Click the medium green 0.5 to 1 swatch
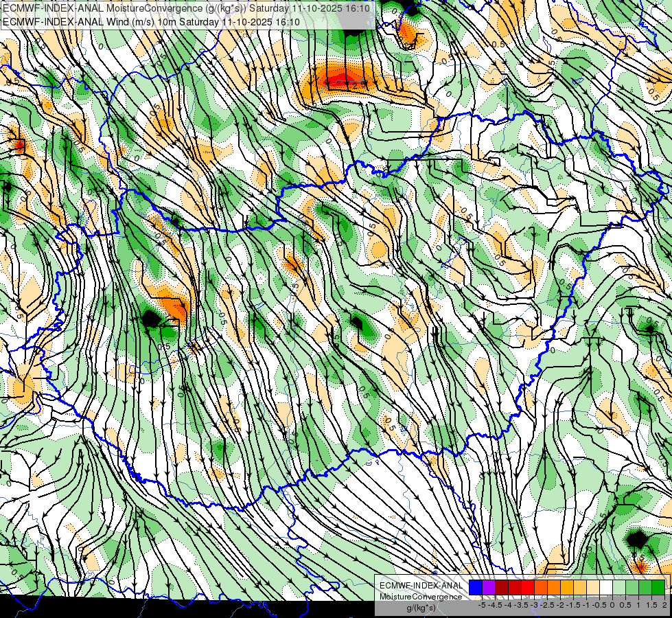Image resolution: width=672 pixels, height=618 pixels. pyautogui.click(x=632, y=588)
